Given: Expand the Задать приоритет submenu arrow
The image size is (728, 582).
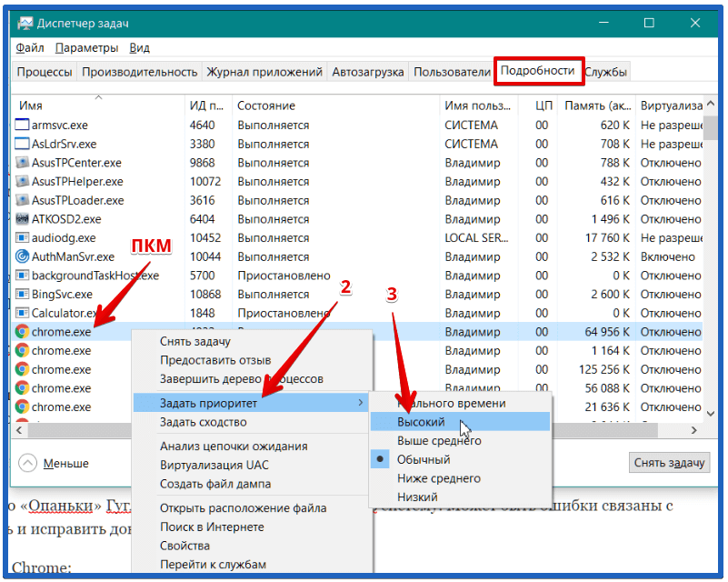Looking at the screenshot, I should pyautogui.click(x=360, y=403).
